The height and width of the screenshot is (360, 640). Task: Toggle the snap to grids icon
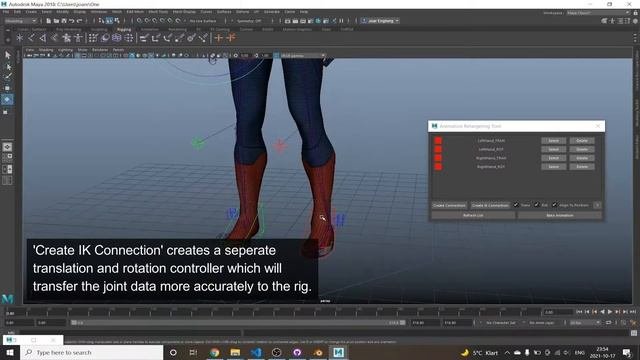[139, 21]
